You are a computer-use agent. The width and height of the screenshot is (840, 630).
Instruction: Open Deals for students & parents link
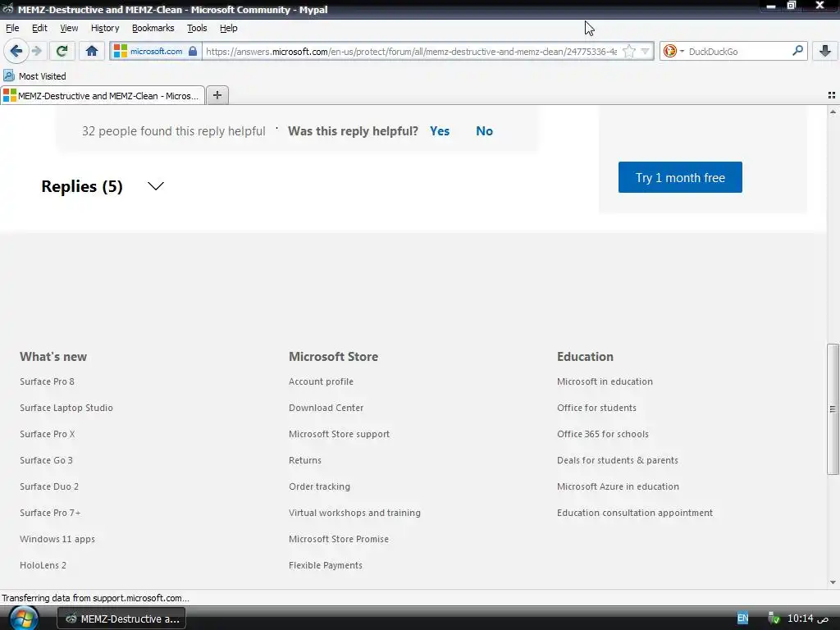coord(618,460)
